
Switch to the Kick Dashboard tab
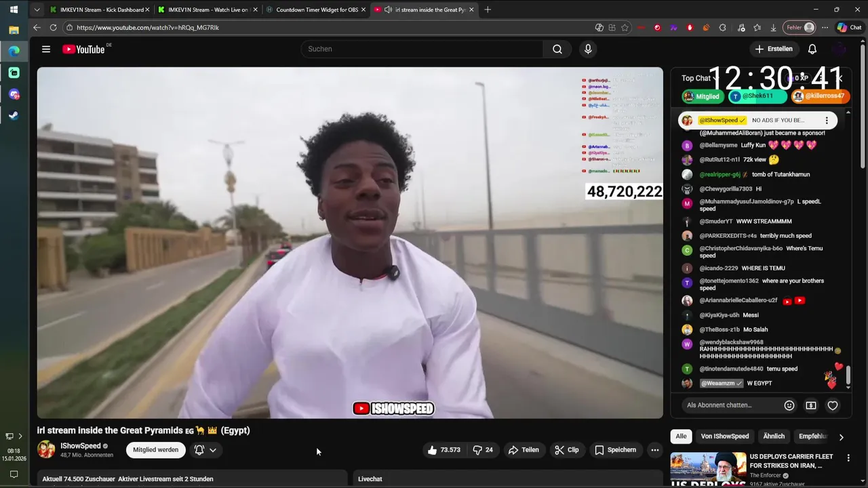[x=99, y=9]
